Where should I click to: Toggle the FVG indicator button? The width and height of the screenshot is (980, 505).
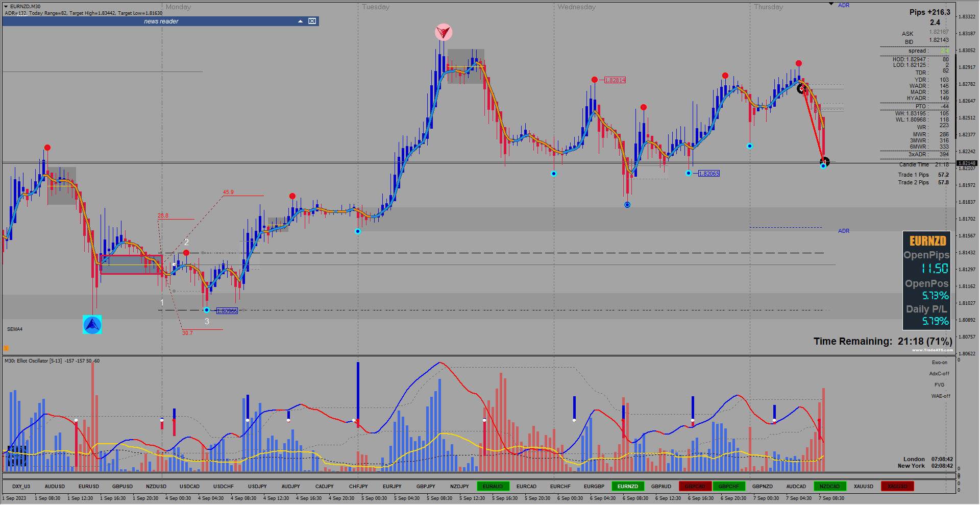[x=939, y=385]
